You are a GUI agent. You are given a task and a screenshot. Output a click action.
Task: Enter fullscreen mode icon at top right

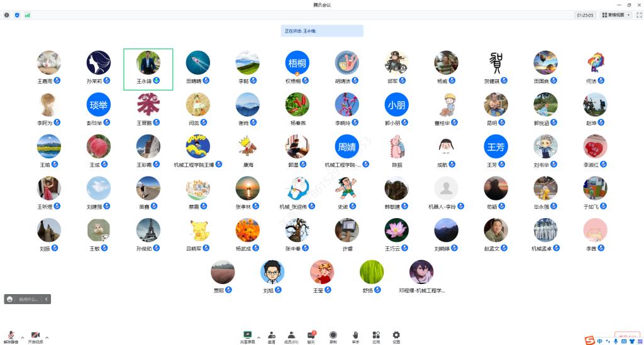tap(638, 15)
